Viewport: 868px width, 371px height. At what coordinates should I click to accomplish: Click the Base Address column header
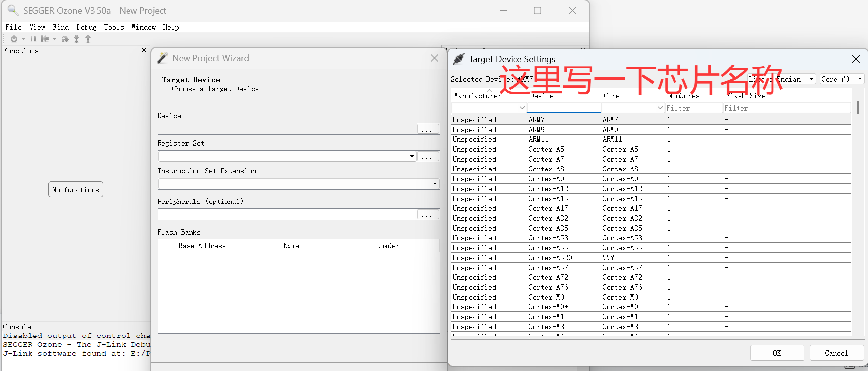click(x=202, y=246)
